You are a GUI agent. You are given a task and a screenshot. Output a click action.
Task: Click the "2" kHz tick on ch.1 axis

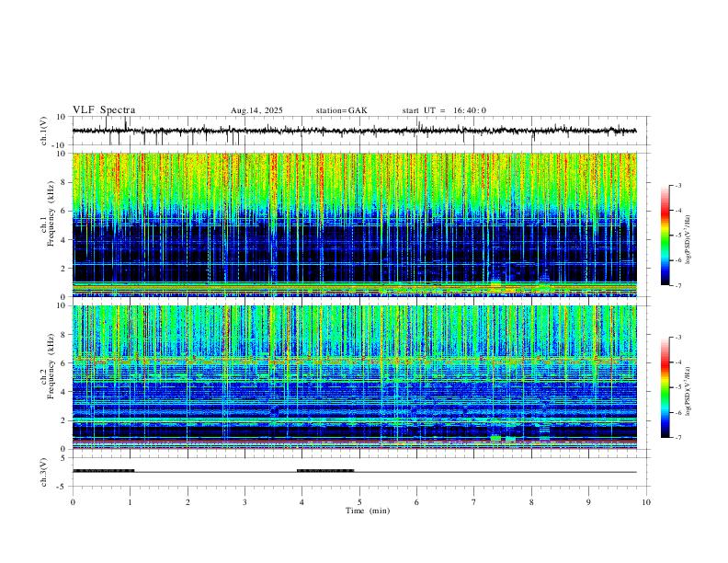click(x=64, y=268)
